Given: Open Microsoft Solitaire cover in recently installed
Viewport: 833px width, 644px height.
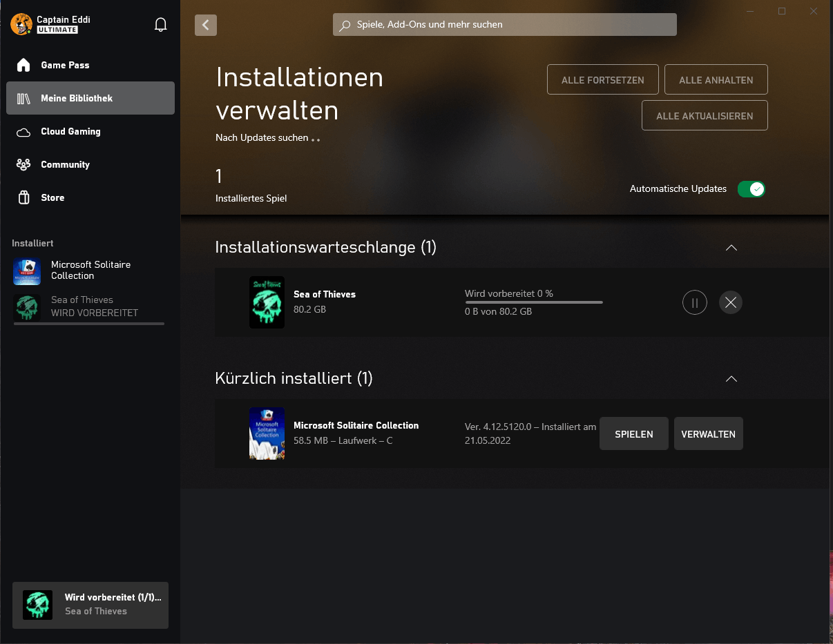Looking at the screenshot, I should (x=267, y=433).
